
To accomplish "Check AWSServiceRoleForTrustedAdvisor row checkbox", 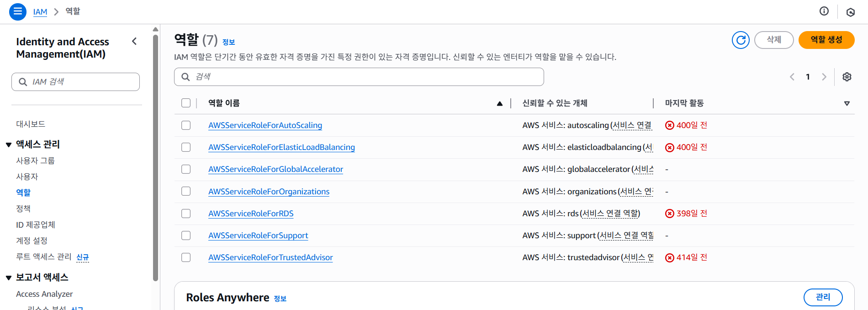I will (186, 257).
